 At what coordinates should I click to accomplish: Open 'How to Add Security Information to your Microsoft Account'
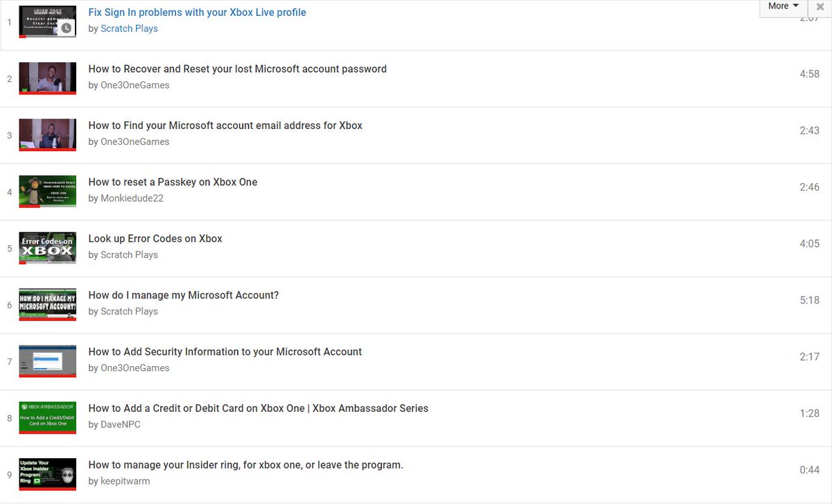[x=225, y=351]
